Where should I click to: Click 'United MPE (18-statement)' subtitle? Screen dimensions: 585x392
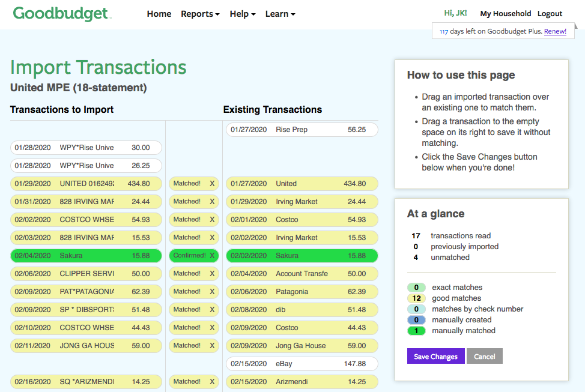[78, 88]
